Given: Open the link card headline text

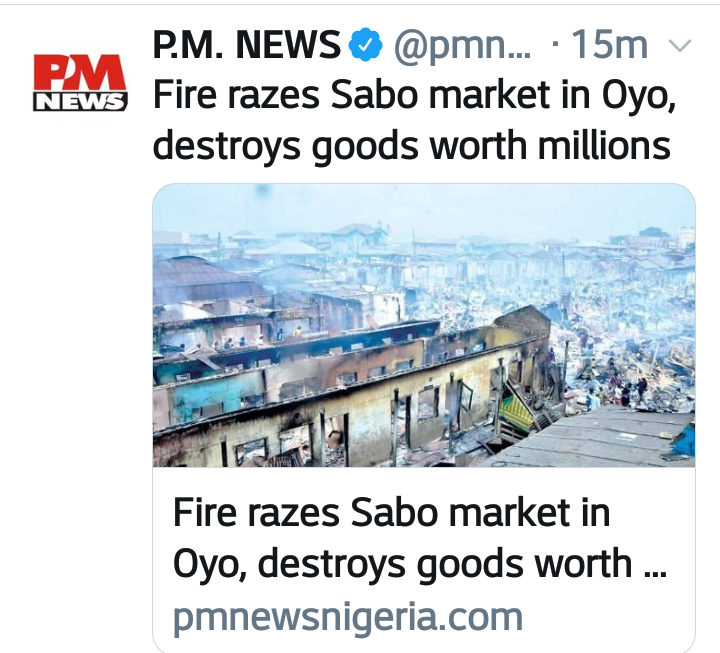Looking at the screenshot, I should click(x=419, y=538).
